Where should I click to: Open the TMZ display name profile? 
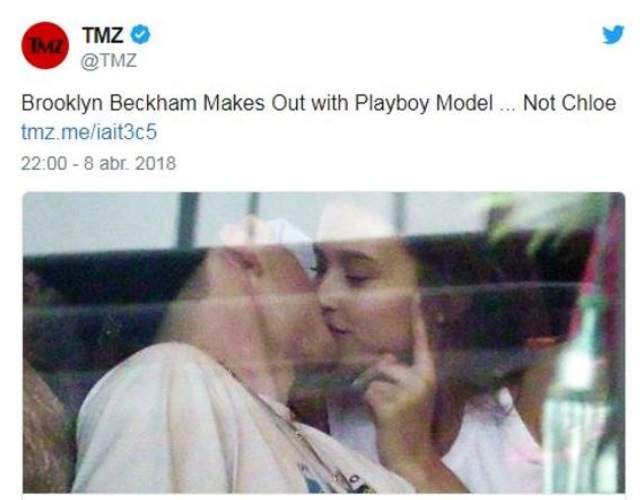pyautogui.click(x=102, y=35)
